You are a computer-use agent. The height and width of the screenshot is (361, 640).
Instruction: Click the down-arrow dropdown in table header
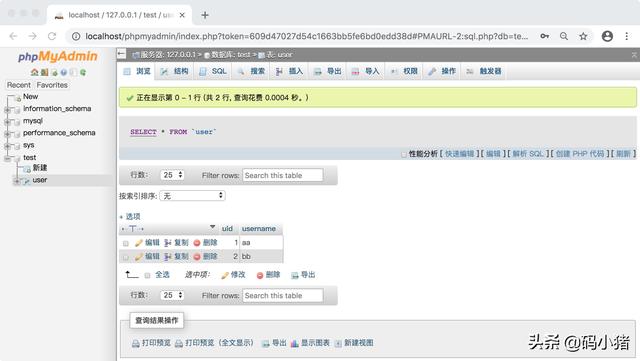[x=213, y=227]
